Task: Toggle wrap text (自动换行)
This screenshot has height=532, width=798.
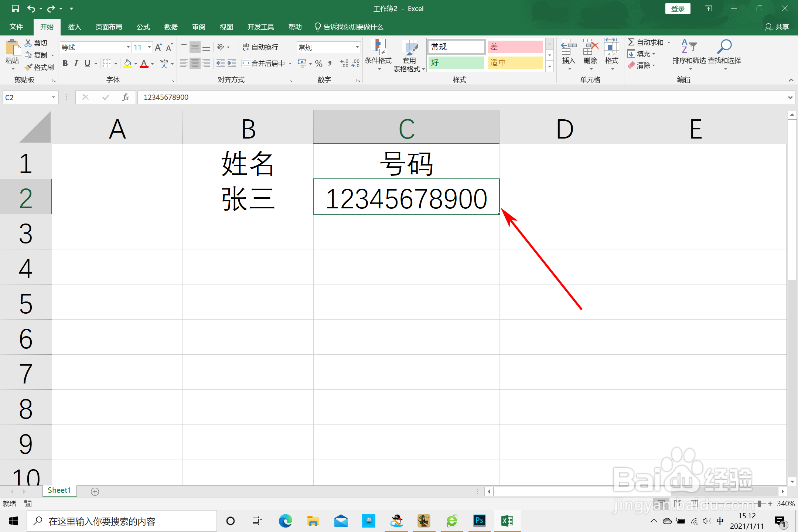Action: click(260, 47)
